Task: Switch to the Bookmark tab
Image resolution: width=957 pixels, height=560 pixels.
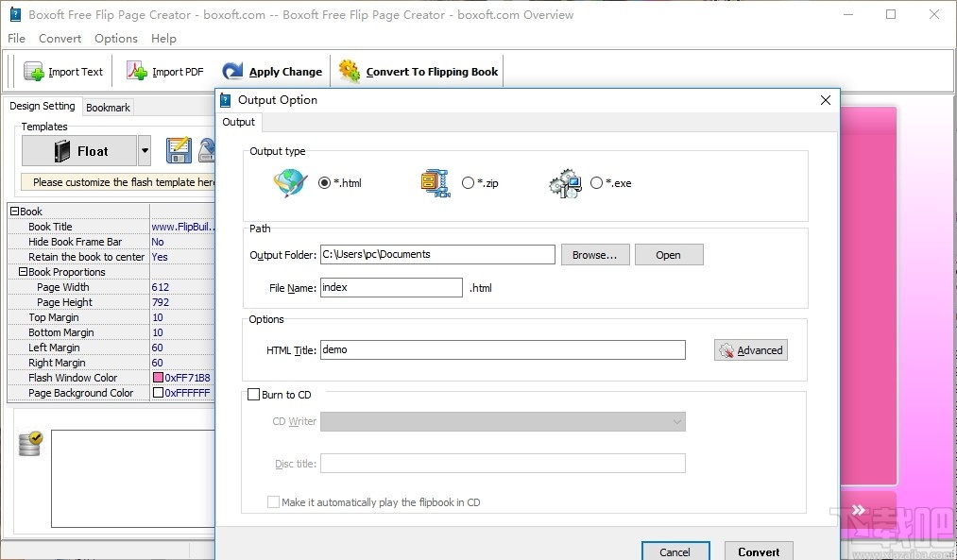Action: (107, 107)
